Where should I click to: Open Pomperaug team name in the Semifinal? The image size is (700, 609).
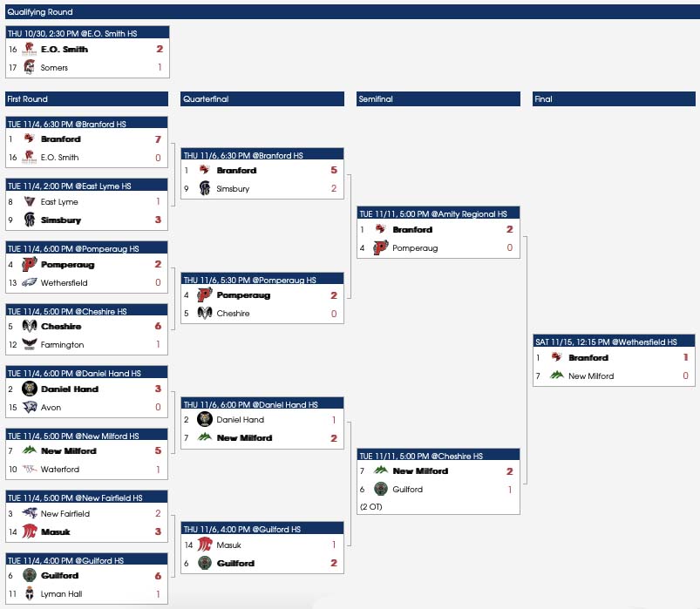tap(413, 248)
